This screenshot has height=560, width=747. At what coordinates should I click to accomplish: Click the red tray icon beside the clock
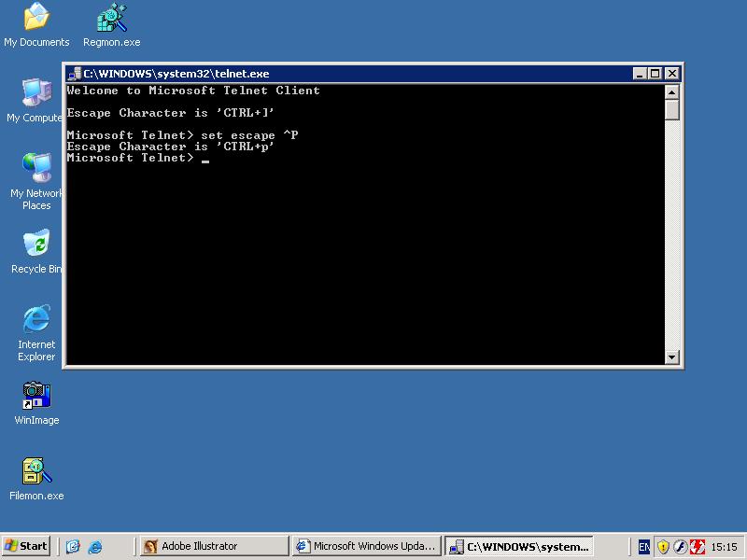click(x=697, y=547)
